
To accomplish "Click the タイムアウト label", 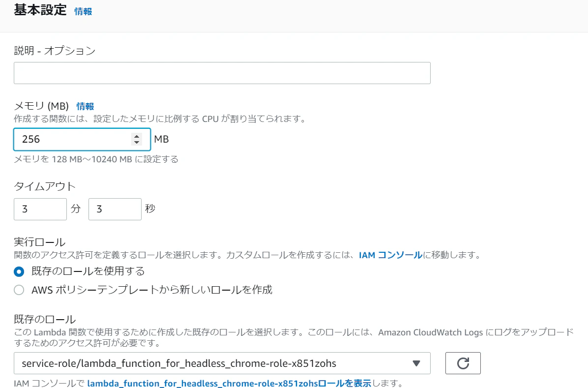I will pyautogui.click(x=45, y=186).
